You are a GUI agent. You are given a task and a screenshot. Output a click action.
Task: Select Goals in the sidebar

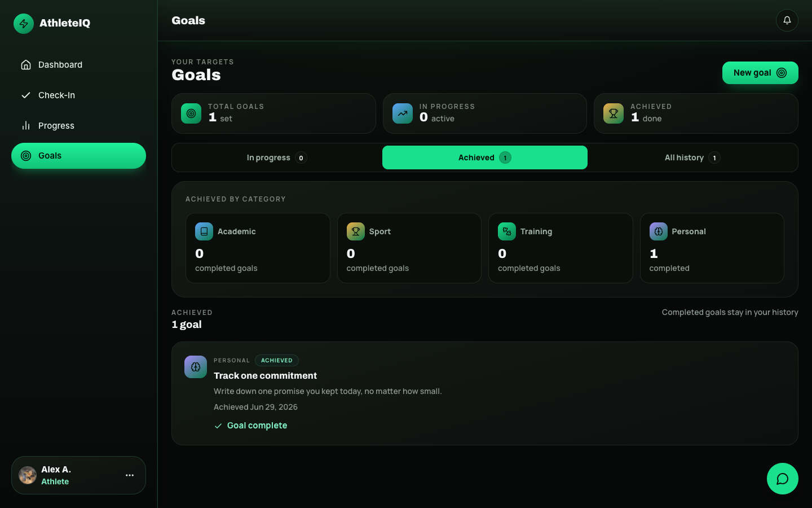point(78,156)
